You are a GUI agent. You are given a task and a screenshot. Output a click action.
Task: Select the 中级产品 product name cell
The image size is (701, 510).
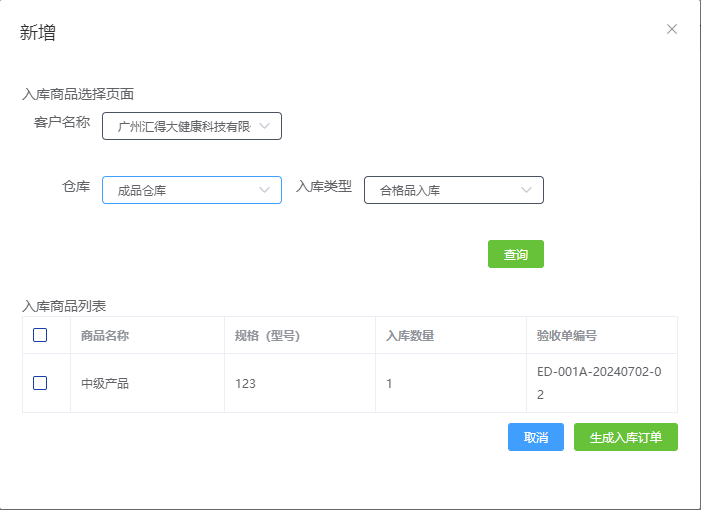(x=105, y=383)
